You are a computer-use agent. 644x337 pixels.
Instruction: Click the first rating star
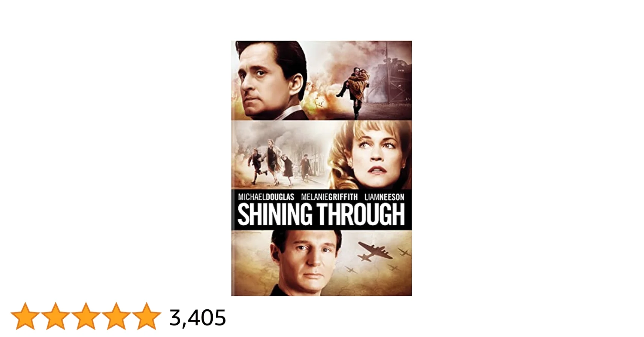coord(25,316)
